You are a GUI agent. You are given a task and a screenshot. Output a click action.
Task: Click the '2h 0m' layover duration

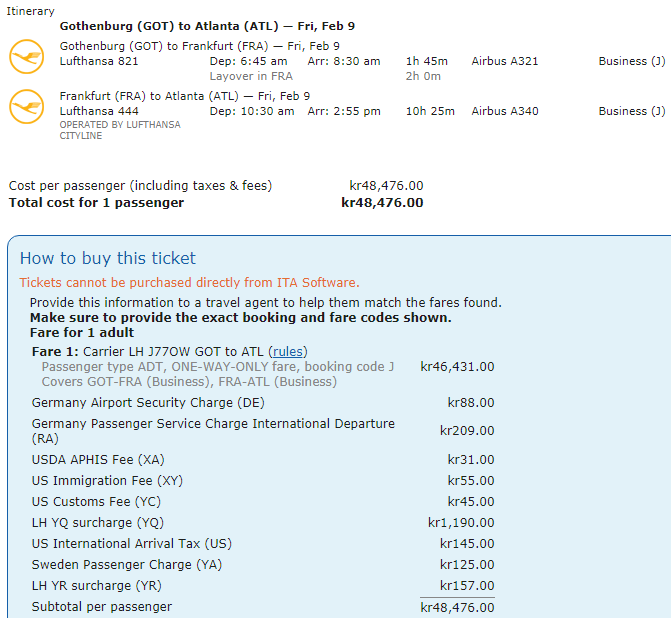[423, 76]
